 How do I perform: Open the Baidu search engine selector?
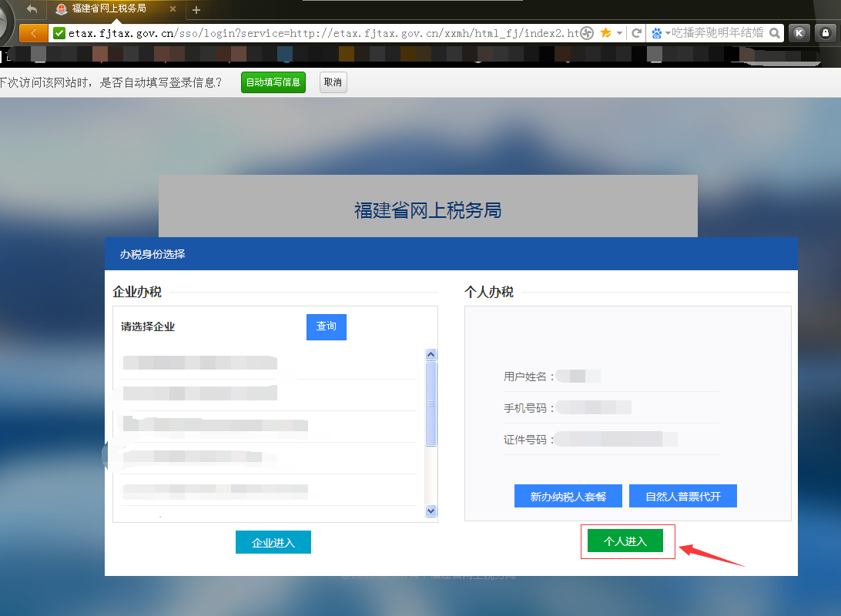click(660, 33)
